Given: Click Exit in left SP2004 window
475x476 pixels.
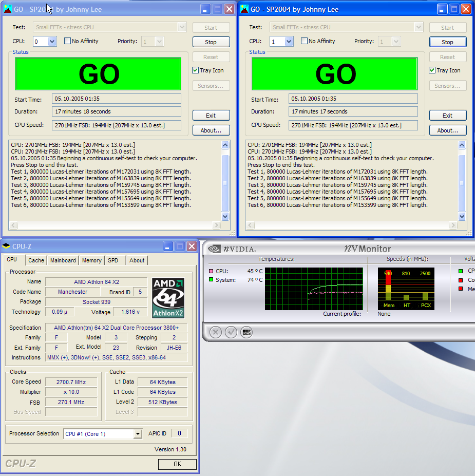Looking at the screenshot, I should 211,116.
